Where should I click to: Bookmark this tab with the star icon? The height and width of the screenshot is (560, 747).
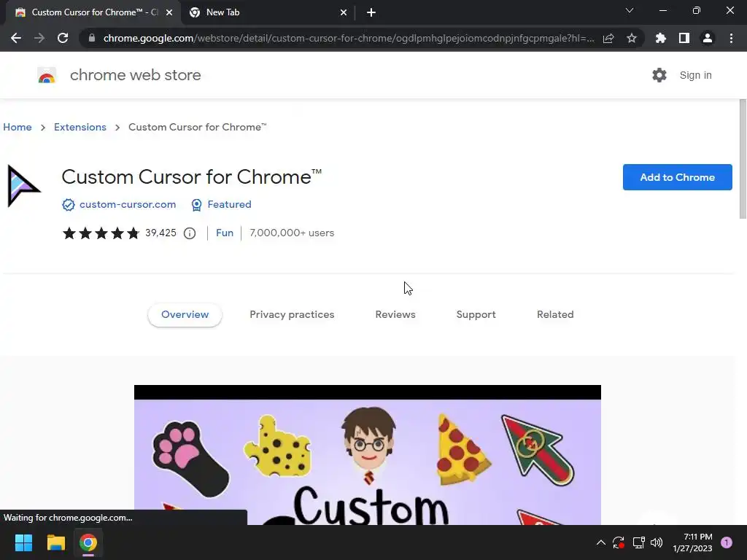click(632, 38)
